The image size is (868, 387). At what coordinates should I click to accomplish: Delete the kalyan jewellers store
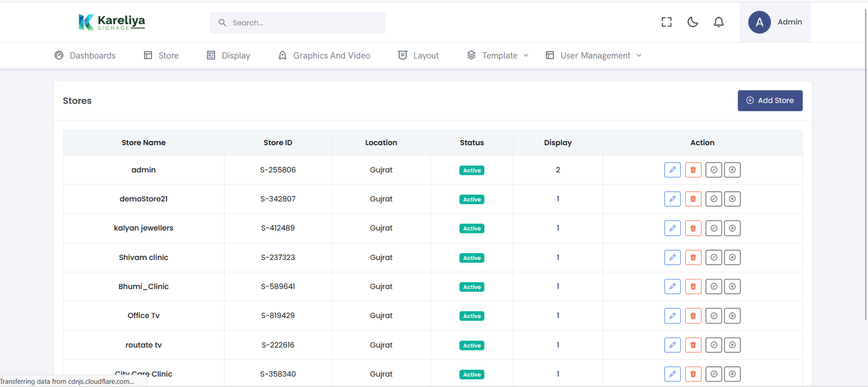coord(693,229)
